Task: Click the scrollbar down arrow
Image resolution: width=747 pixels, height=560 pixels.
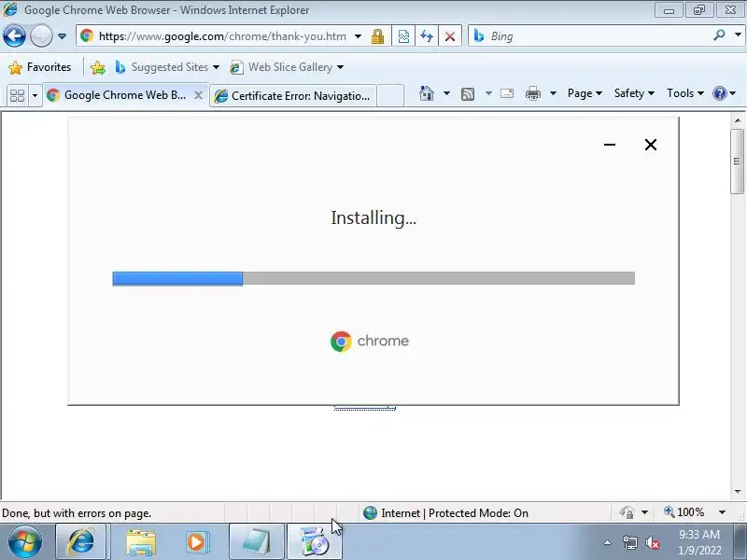Action: pos(737,492)
